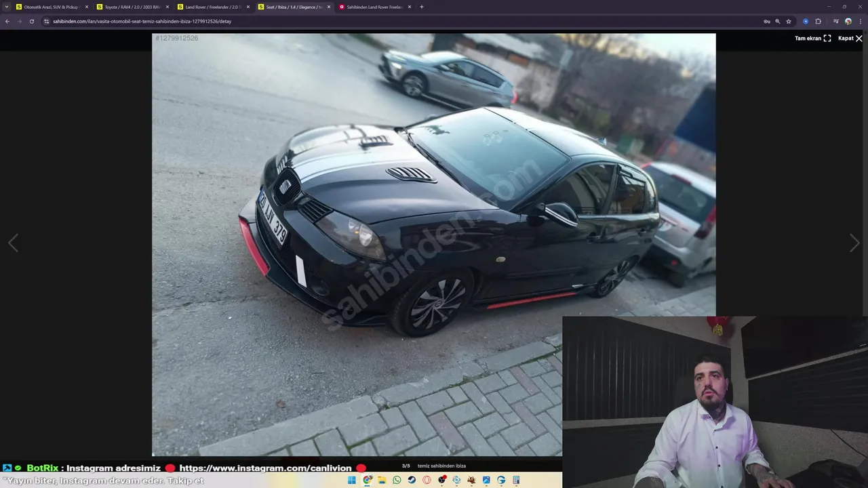Open the Extensions puzzle menu

coord(818,21)
